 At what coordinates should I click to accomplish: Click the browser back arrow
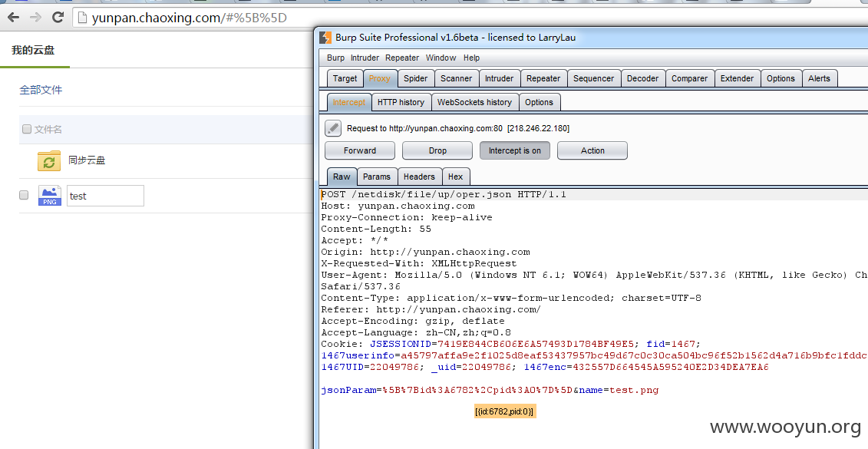(13, 18)
